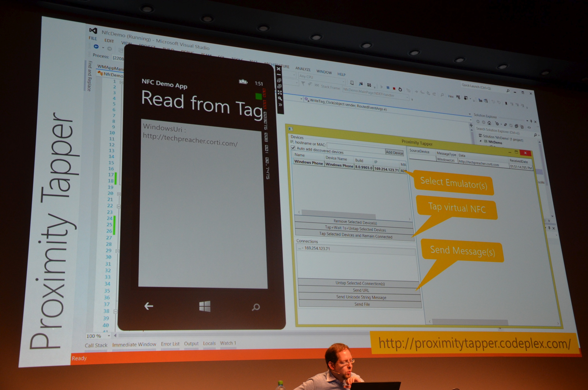Open the ANALYZE menu
The width and height of the screenshot is (588, 390).
pyautogui.click(x=303, y=69)
